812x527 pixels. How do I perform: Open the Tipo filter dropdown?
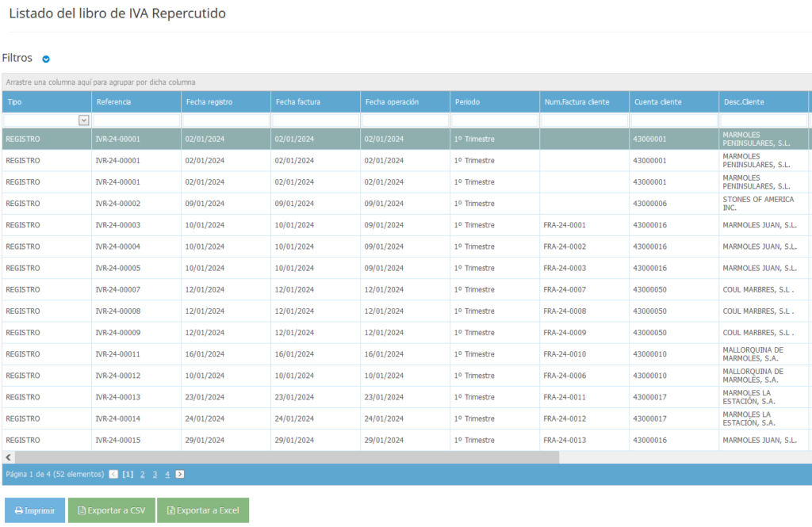pyautogui.click(x=83, y=120)
